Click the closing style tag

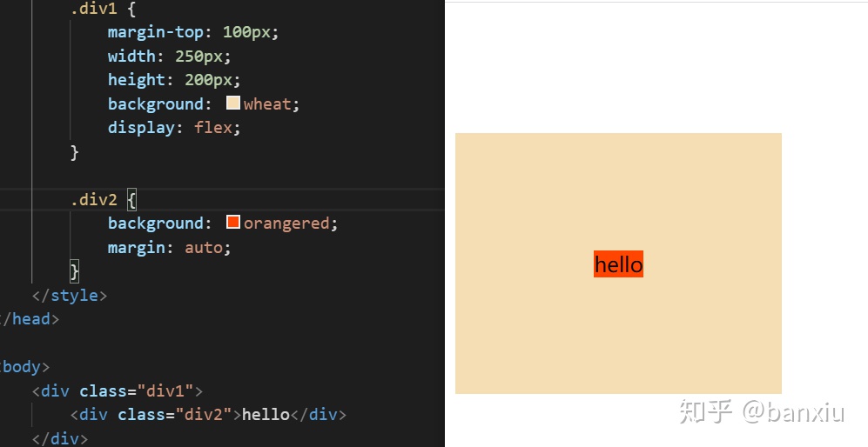[x=69, y=296]
